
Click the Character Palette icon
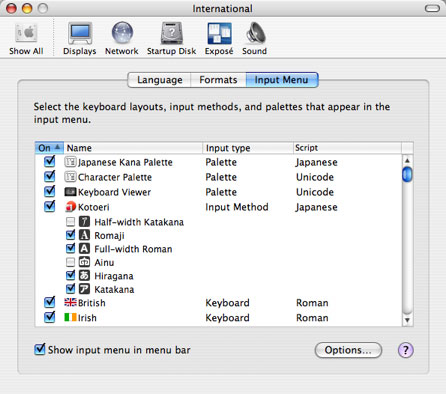[x=70, y=177]
